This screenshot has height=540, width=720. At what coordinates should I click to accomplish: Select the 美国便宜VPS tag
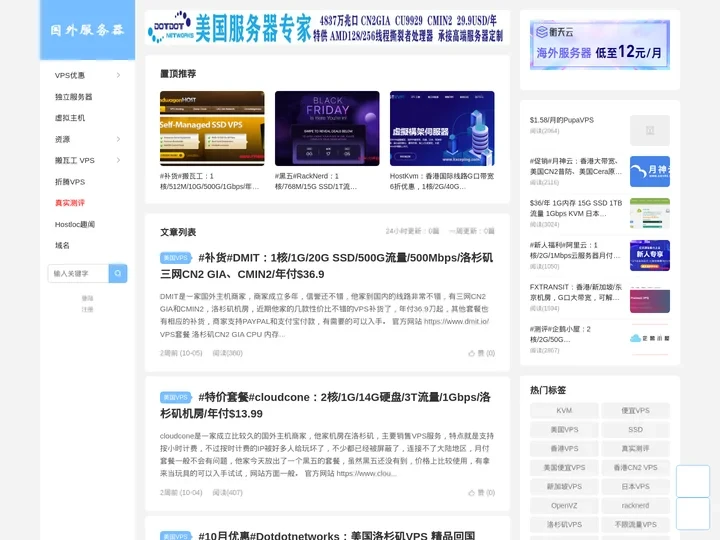(x=564, y=467)
